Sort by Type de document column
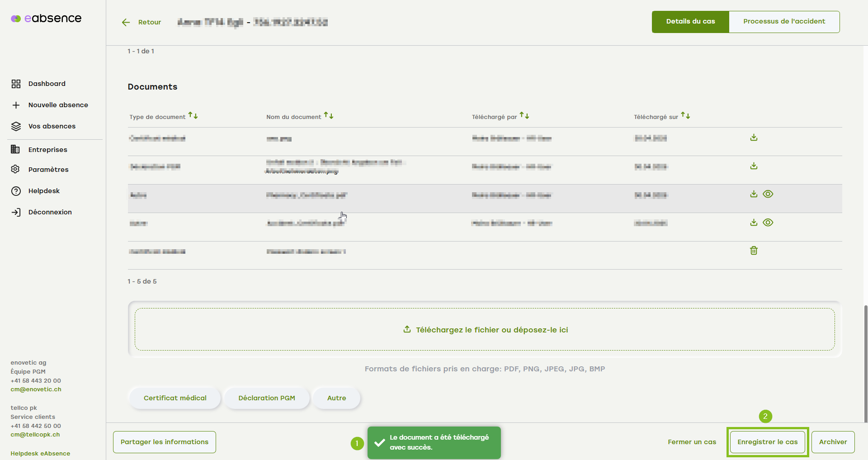The width and height of the screenshot is (868, 460). coord(193,116)
